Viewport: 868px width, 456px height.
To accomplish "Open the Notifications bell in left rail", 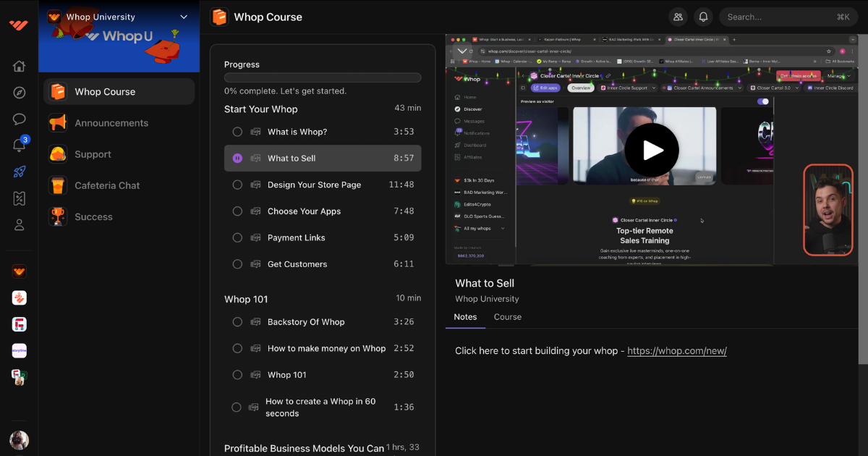I will pyautogui.click(x=19, y=145).
